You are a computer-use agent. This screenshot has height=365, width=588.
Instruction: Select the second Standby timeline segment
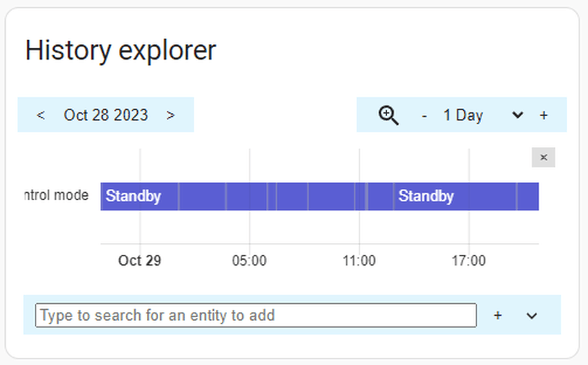coord(455,196)
